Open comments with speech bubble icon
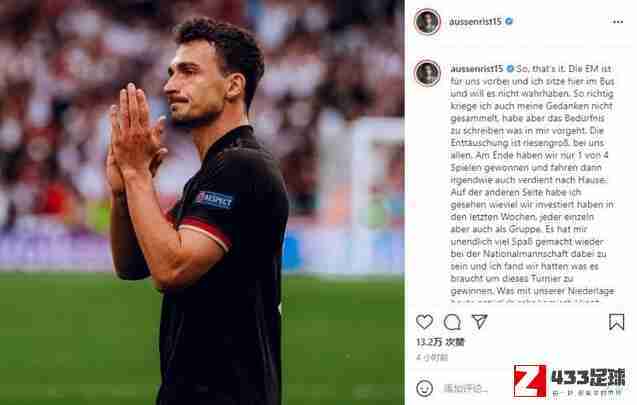 tap(452, 322)
